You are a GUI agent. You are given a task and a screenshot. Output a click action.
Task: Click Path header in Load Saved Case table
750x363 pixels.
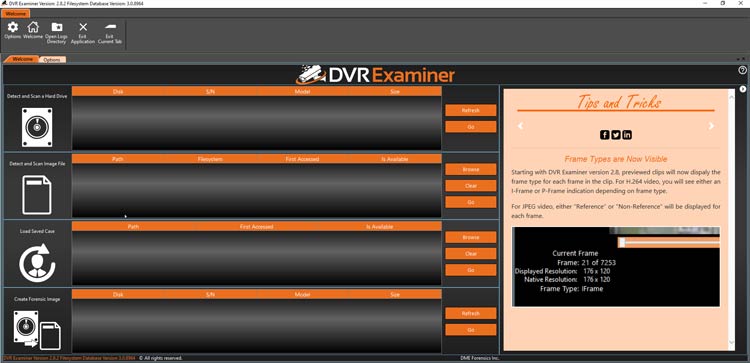click(x=133, y=227)
